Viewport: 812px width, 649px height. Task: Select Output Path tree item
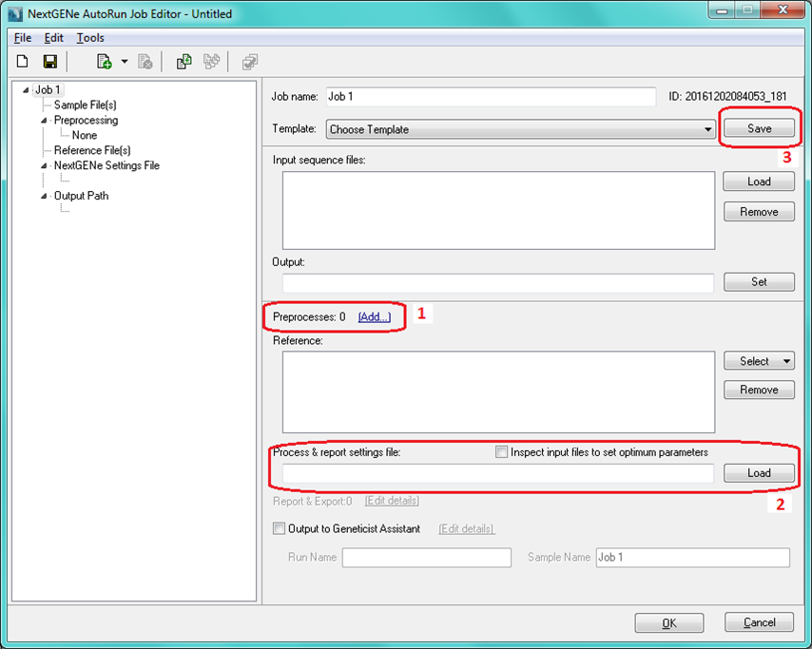tap(82, 196)
